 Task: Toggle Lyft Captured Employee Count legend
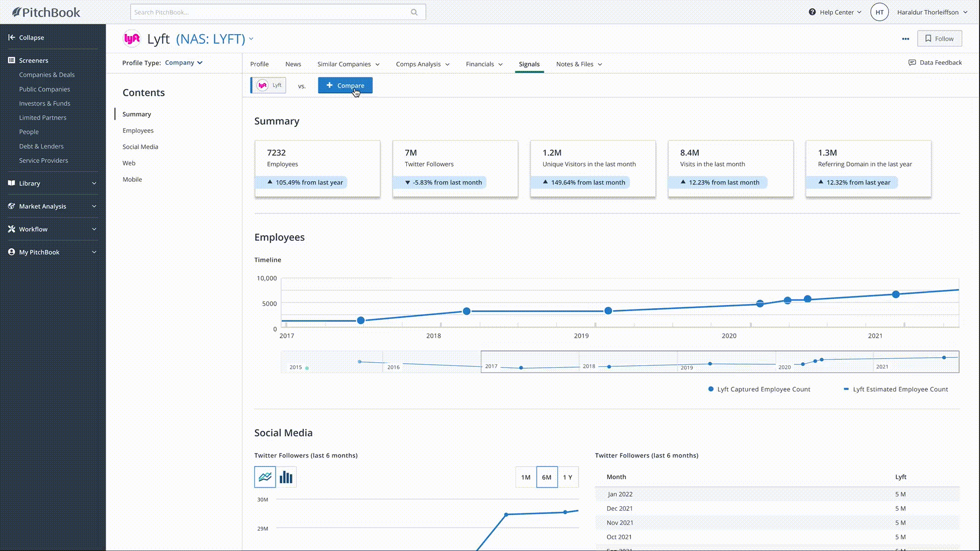[759, 389]
